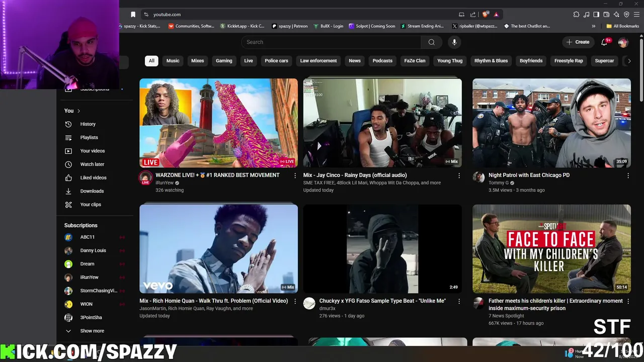
Task: Open more options for Night Patrol video
Action: click(628, 175)
